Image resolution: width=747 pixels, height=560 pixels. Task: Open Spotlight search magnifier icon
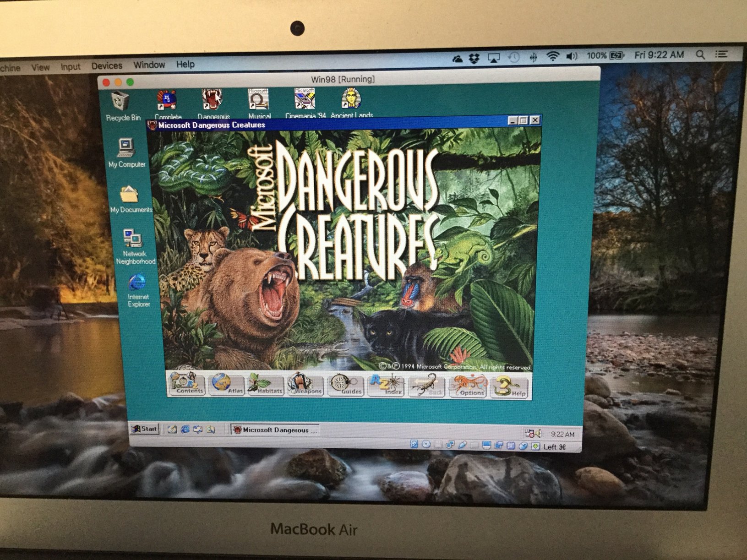pyautogui.click(x=700, y=54)
